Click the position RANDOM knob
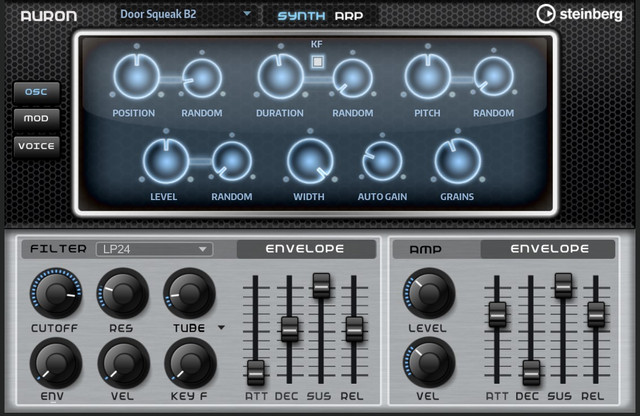This screenshot has height=416, width=640. point(202,78)
